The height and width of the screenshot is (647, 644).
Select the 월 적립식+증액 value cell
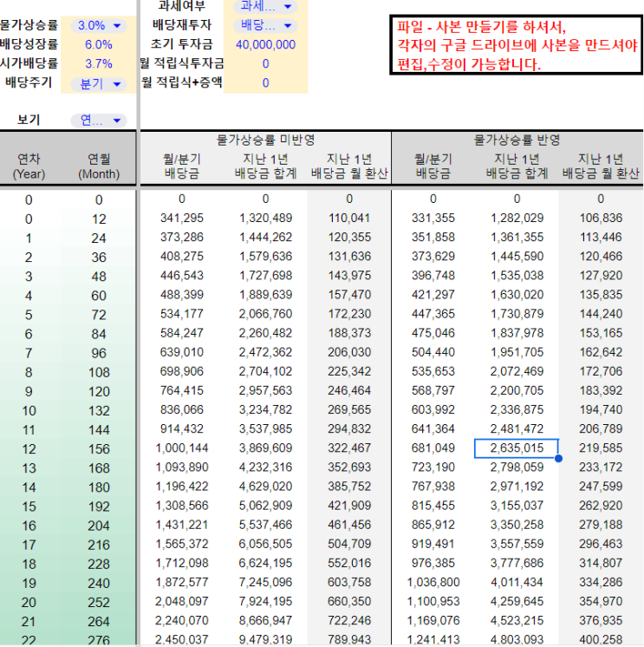pyautogui.click(x=265, y=83)
